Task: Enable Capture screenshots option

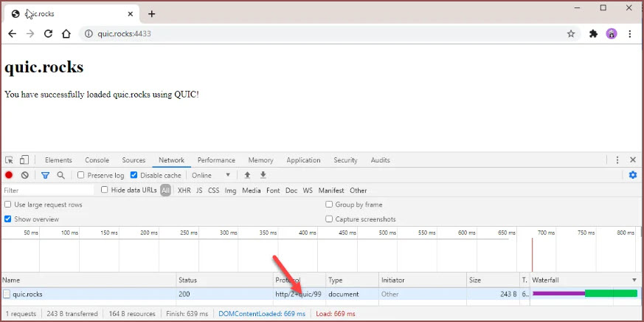Action: pyautogui.click(x=329, y=219)
